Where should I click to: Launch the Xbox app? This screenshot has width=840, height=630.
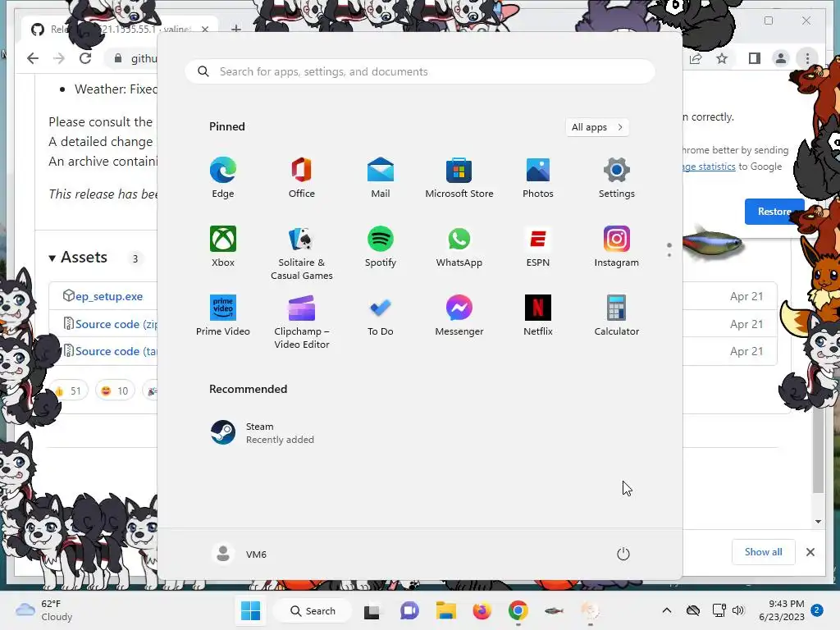pyautogui.click(x=223, y=246)
